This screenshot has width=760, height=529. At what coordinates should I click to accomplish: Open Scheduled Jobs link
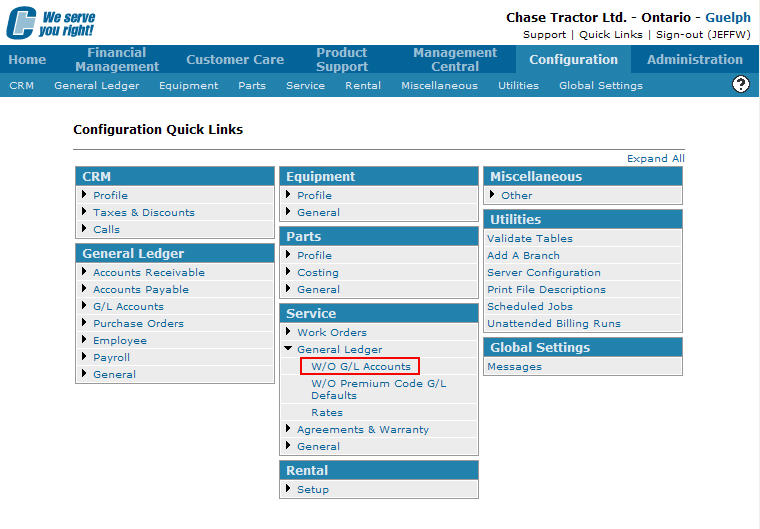pos(530,306)
